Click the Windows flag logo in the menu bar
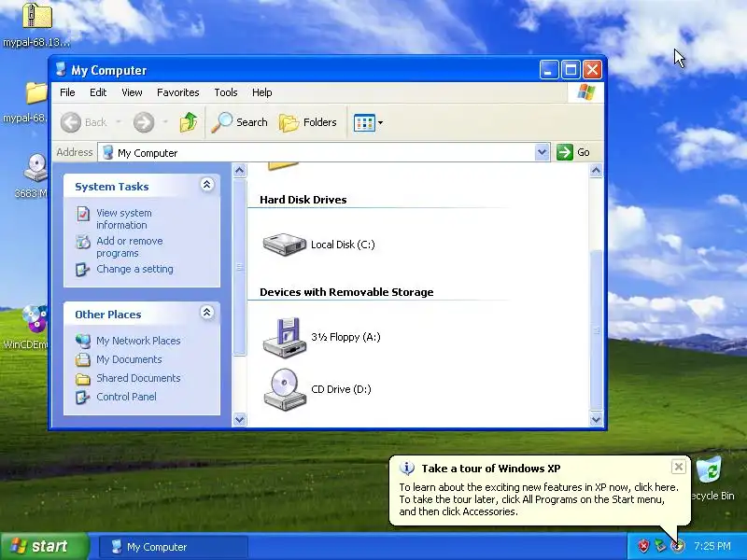Image resolution: width=747 pixels, height=560 pixels. [586, 92]
